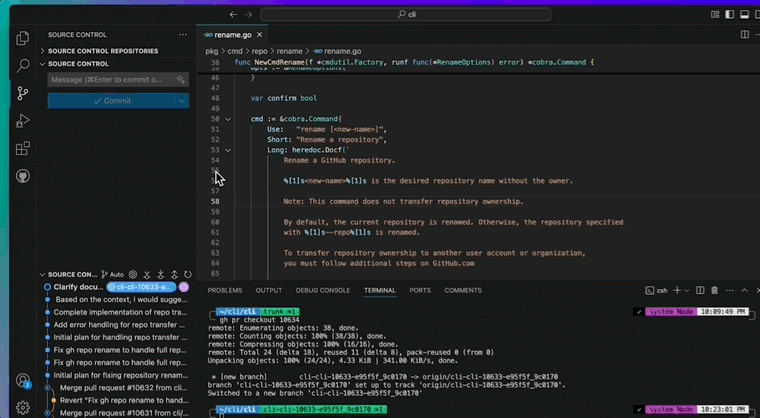The image size is (760, 418).
Task: Click go-to-current-history-item target icon
Action: click(x=133, y=274)
